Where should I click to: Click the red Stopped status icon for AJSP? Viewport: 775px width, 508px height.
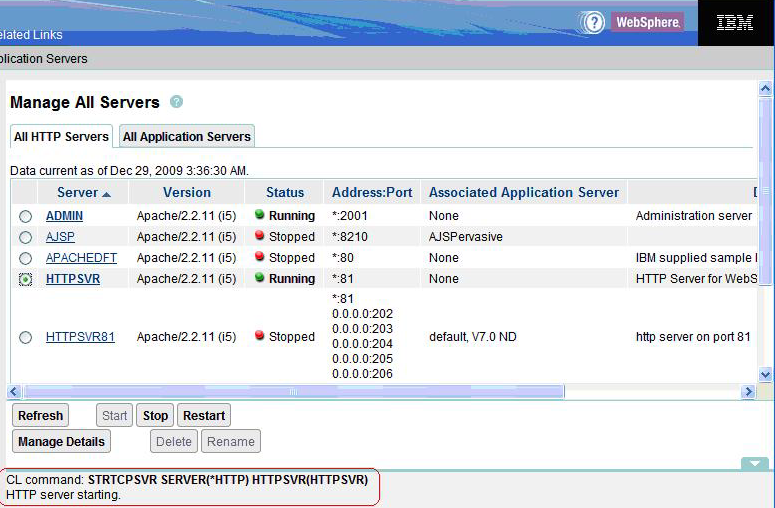point(259,235)
